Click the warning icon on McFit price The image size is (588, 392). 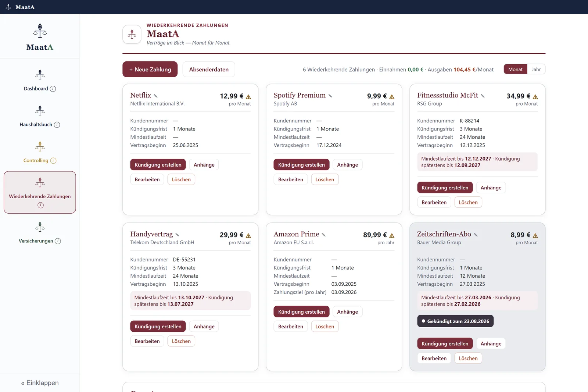click(x=535, y=97)
